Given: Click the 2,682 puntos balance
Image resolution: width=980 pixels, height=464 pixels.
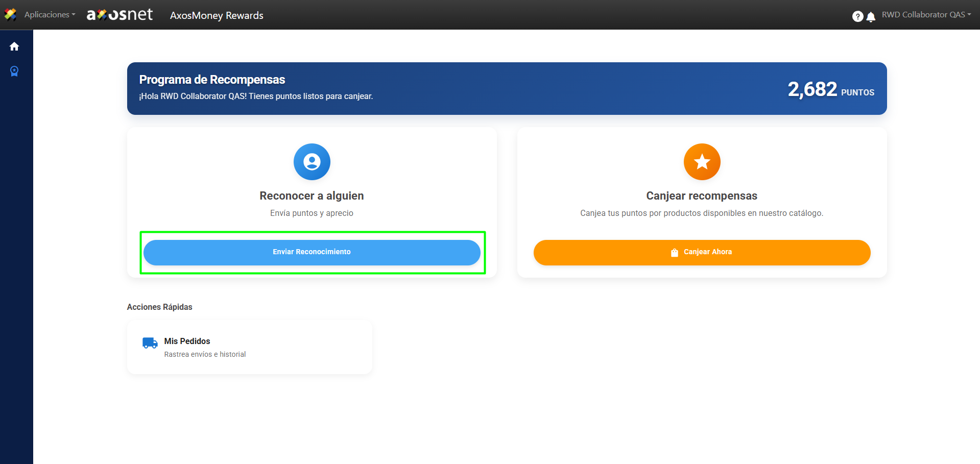Looking at the screenshot, I should (x=830, y=89).
